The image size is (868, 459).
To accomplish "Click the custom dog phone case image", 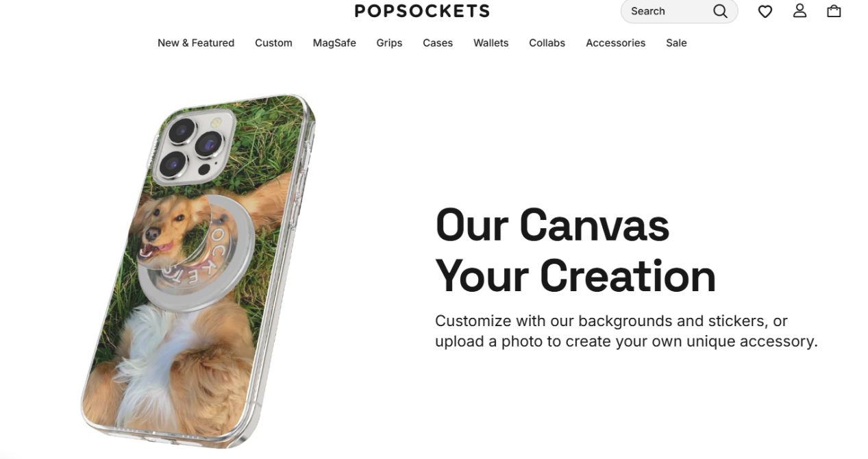I will click(198, 271).
